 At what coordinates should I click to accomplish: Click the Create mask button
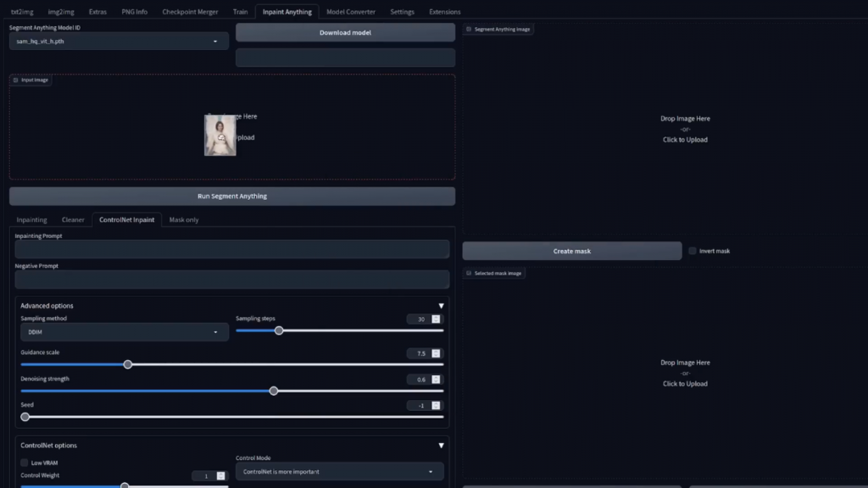(x=572, y=251)
